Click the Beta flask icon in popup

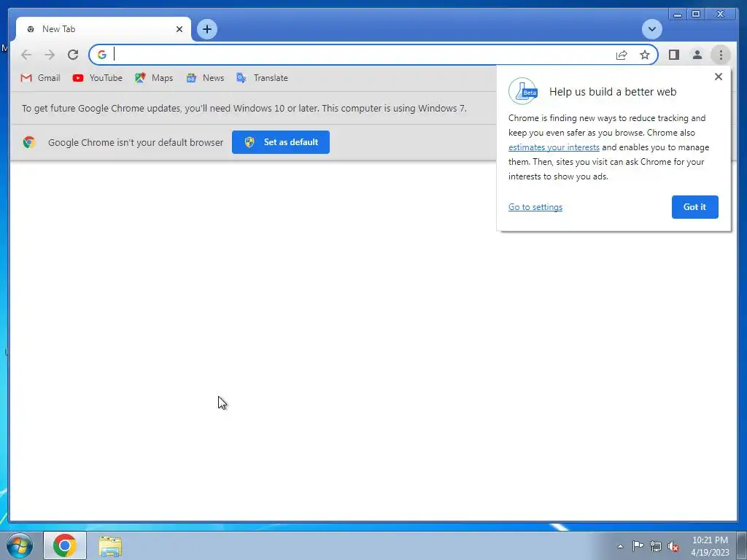pos(523,91)
